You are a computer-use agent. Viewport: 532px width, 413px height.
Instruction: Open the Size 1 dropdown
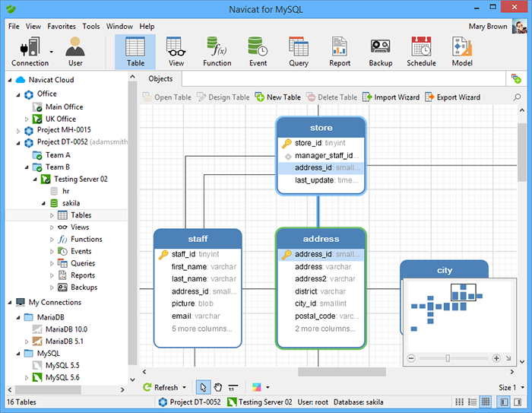[x=511, y=387]
